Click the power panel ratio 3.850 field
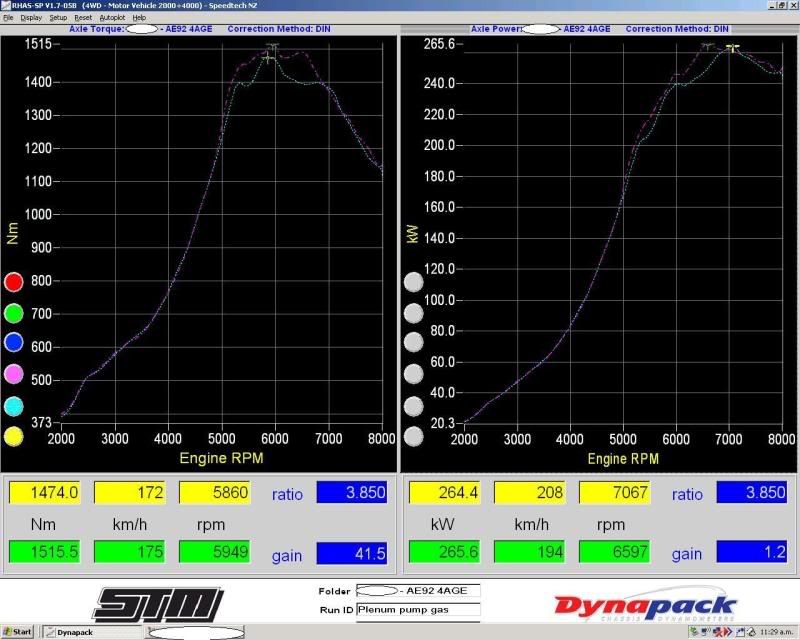The image size is (800, 640). (752, 493)
